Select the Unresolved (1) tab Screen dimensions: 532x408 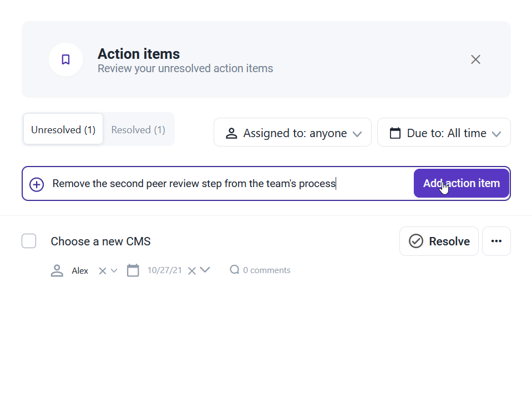63,129
